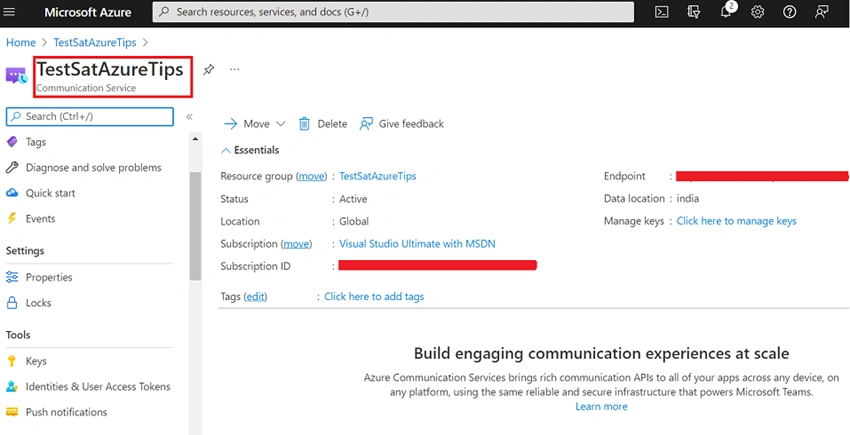
Task: Click the Tags icon in sidebar
Action: tap(11, 142)
